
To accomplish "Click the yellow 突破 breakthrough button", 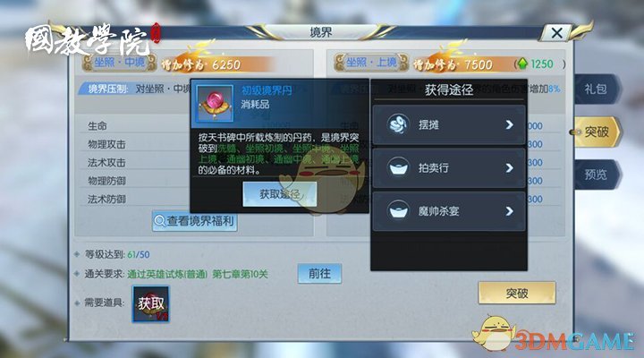I will [517, 293].
